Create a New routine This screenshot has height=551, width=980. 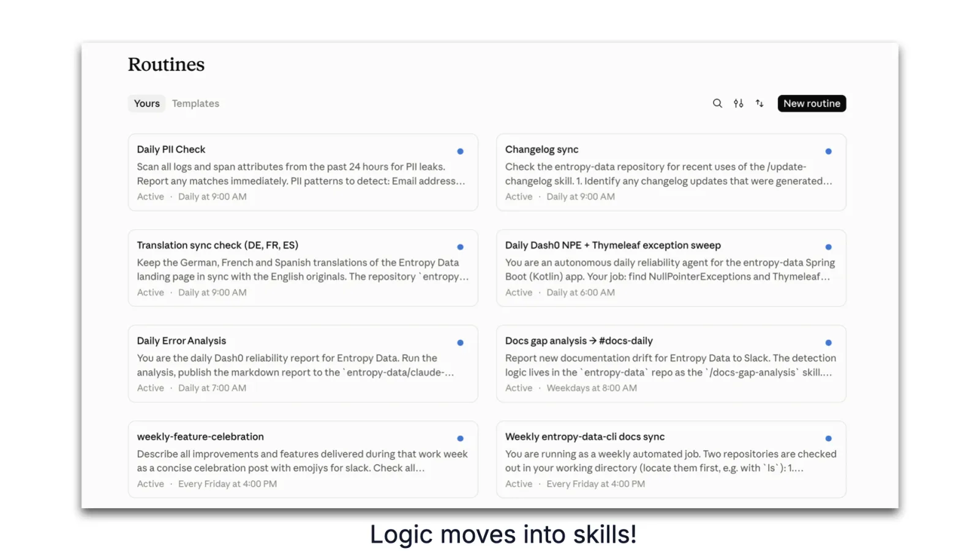coord(812,103)
